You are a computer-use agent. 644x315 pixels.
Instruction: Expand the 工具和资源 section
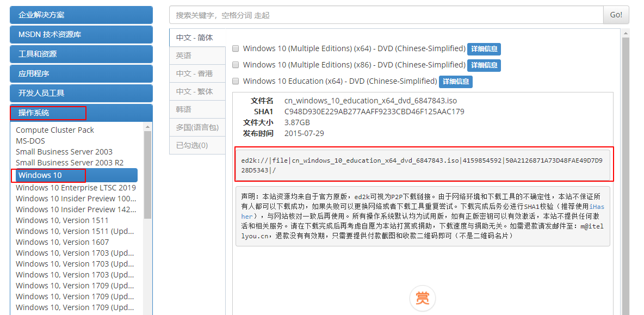[x=82, y=54]
